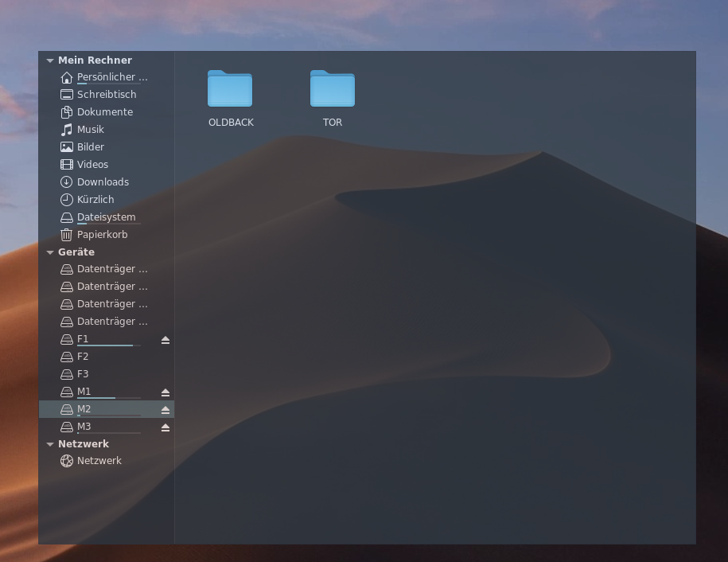The height and width of the screenshot is (562, 728).
Task: Eject the M3 volume
Action: pyautogui.click(x=165, y=427)
